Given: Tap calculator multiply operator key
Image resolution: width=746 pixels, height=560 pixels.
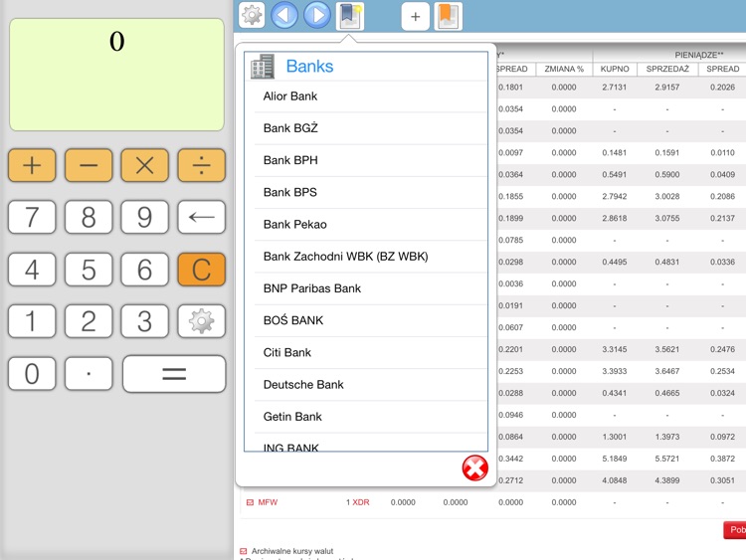Looking at the screenshot, I should (x=144, y=165).
